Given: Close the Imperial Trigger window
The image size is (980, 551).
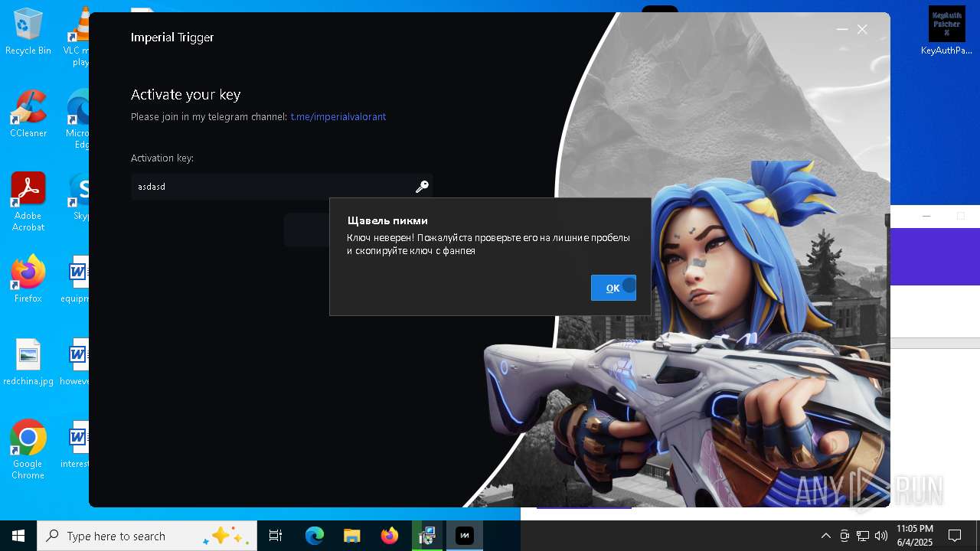Looking at the screenshot, I should (x=862, y=29).
